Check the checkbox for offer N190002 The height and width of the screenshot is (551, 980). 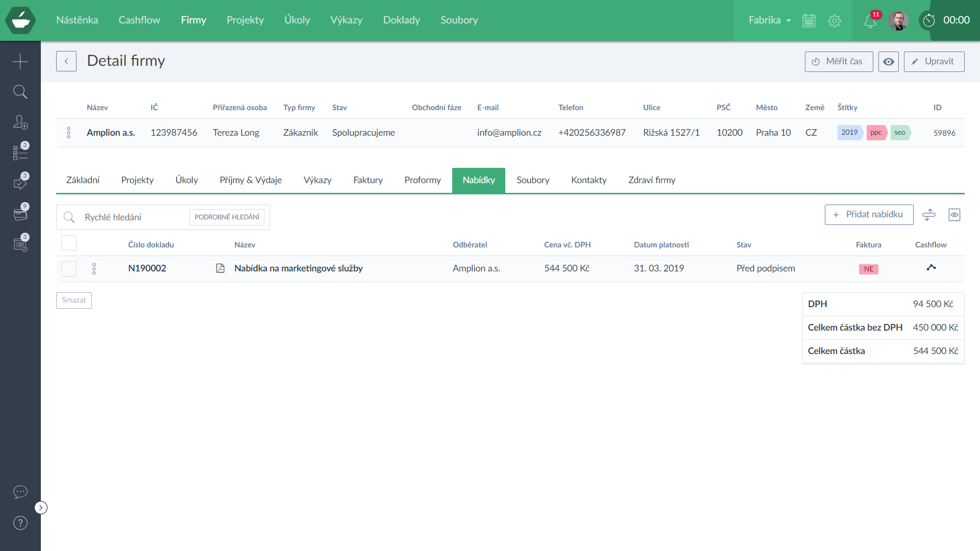click(69, 269)
